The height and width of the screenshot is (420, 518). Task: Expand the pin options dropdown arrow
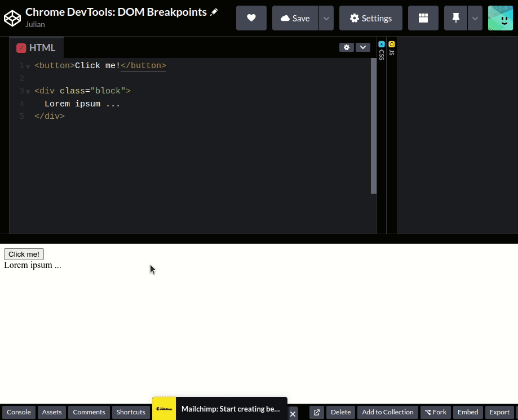tap(475, 18)
